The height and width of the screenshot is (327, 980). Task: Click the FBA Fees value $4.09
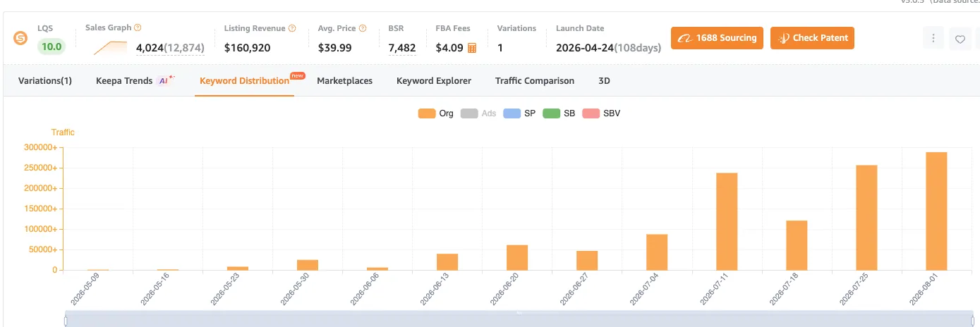[449, 48]
